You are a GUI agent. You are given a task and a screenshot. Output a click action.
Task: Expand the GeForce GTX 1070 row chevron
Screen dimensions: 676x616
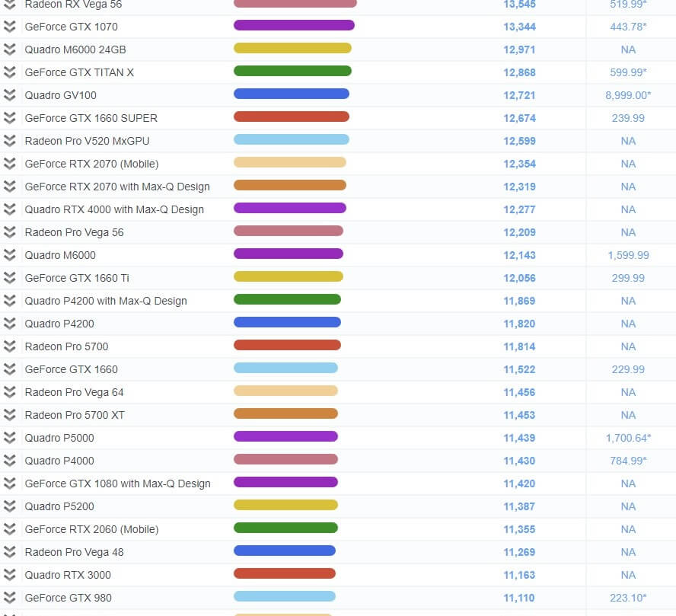pyautogui.click(x=9, y=27)
